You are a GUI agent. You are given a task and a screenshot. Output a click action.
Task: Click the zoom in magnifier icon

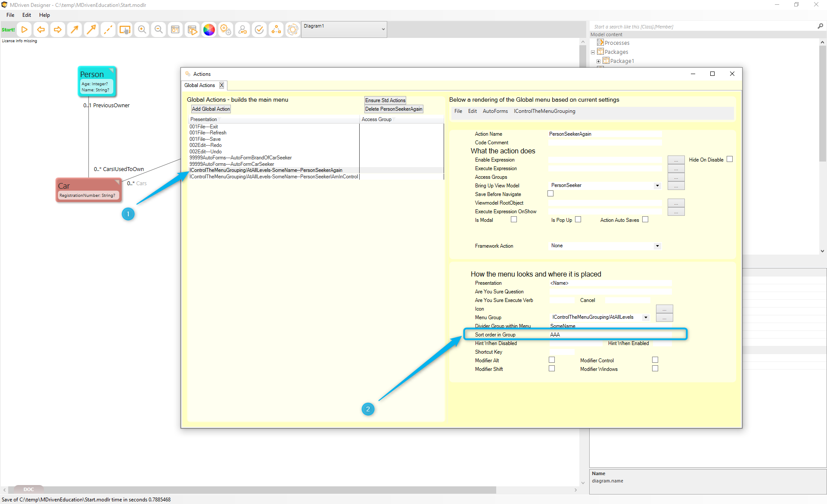tap(142, 30)
